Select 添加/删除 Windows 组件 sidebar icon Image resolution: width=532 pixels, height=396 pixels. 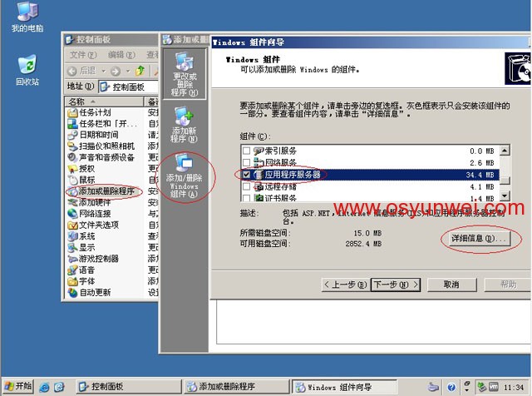coord(184,176)
